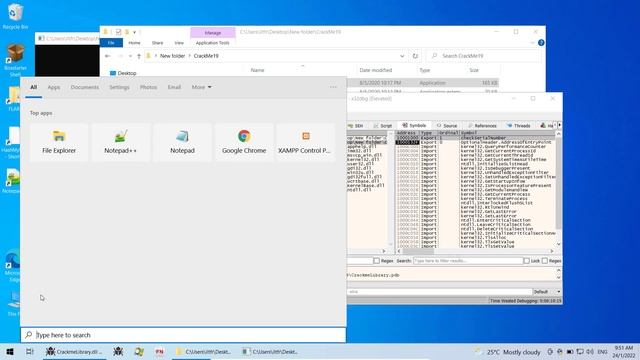This screenshot has height=360, width=640.
Task: Click the symbol filter search field in x32dbg
Action: point(468,260)
